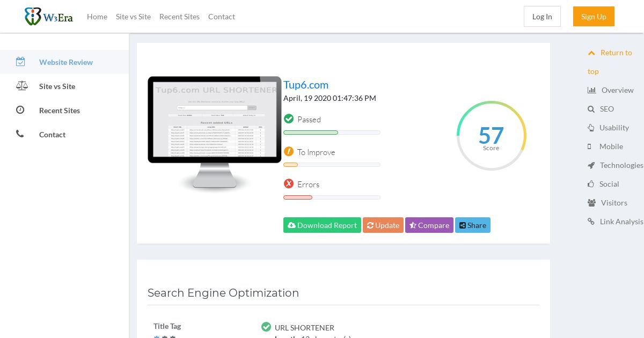
Task: Click the 57 score gauge
Action: 491,136
